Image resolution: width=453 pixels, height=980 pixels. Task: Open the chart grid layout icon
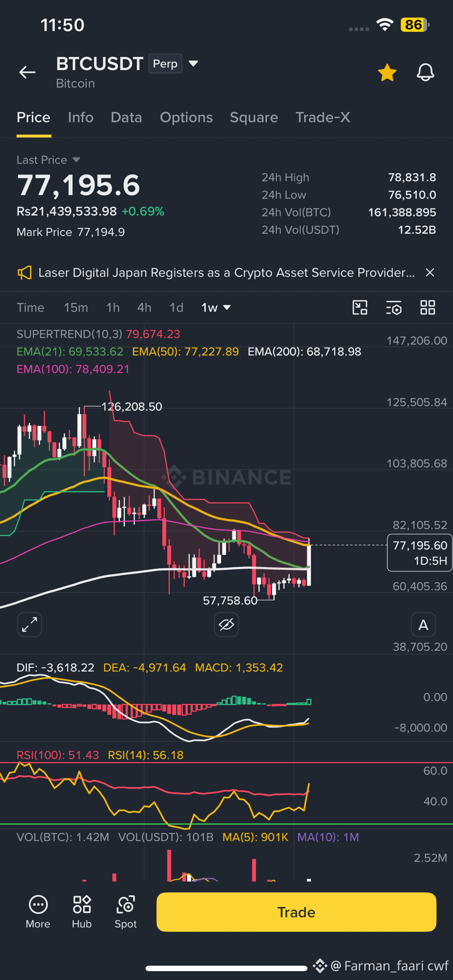pos(428,307)
